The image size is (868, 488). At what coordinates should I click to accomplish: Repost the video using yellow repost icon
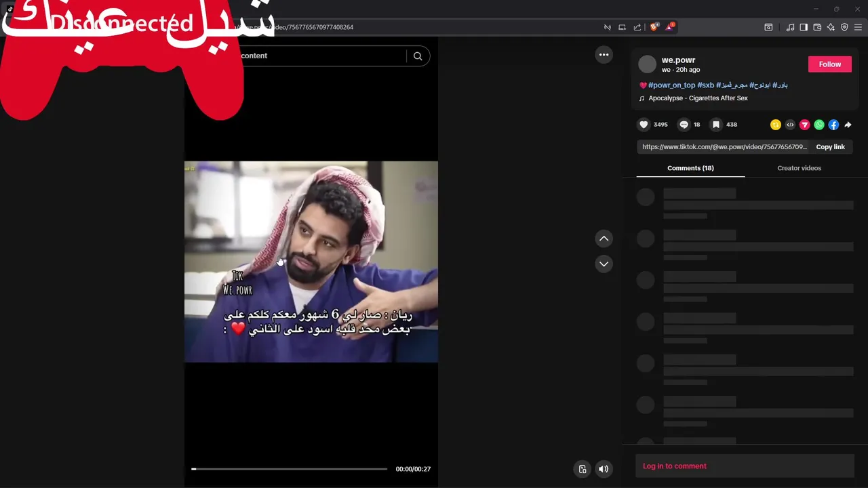775,125
